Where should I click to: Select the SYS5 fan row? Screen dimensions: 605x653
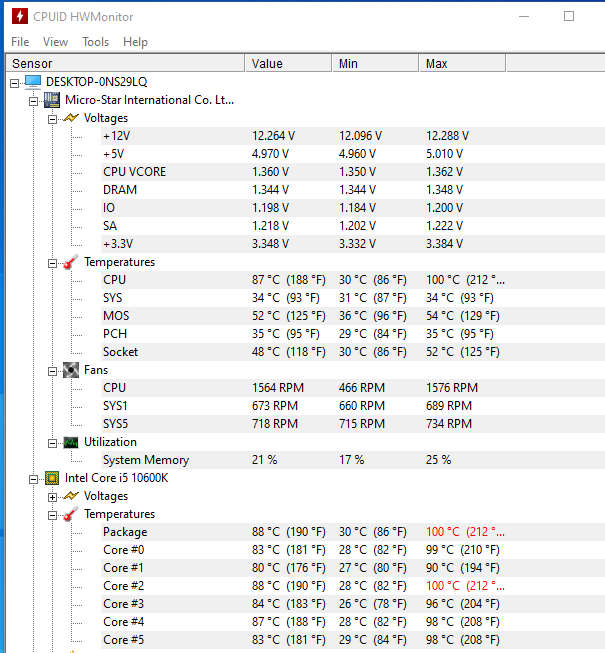pyautogui.click(x=353, y=424)
